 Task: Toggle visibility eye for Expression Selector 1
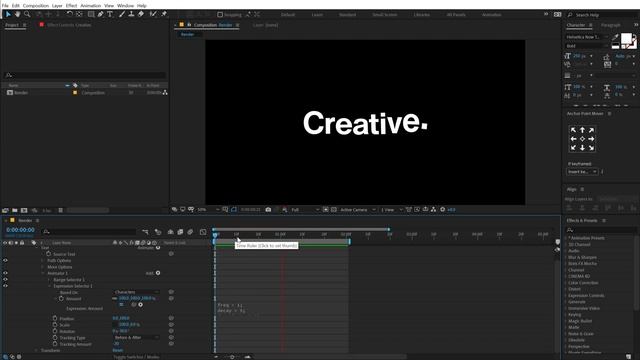coord(5,286)
